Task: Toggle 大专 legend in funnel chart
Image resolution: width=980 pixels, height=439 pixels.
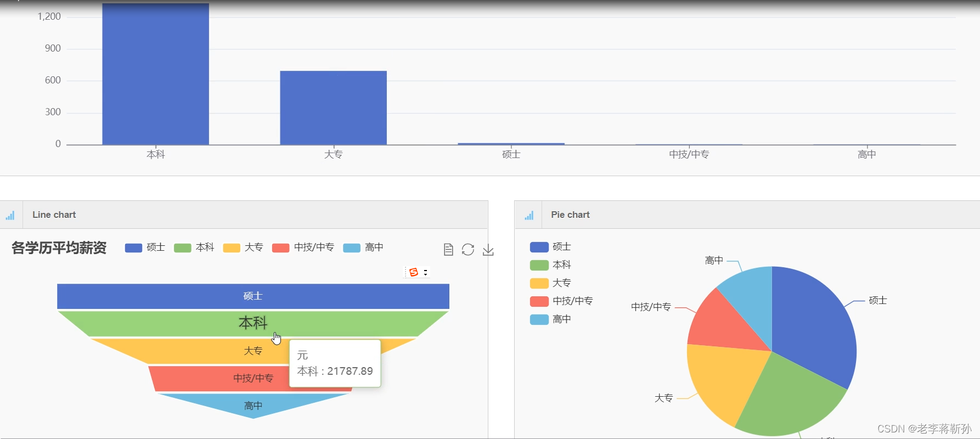Action: (243, 247)
